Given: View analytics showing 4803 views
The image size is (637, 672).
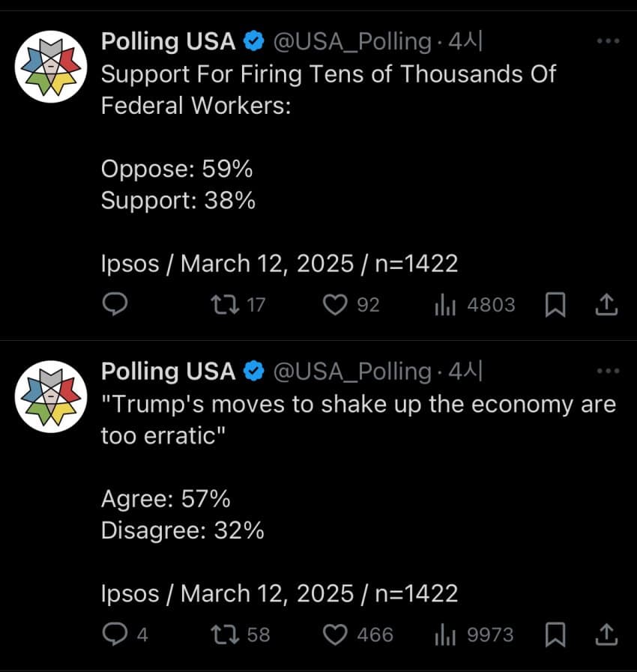Looking at the screenshot, I should [446, 304].
